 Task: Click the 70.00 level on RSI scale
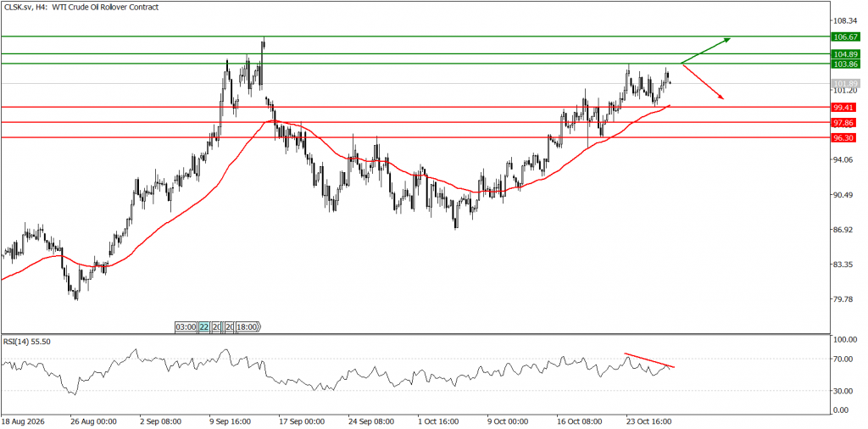(844, 359)
